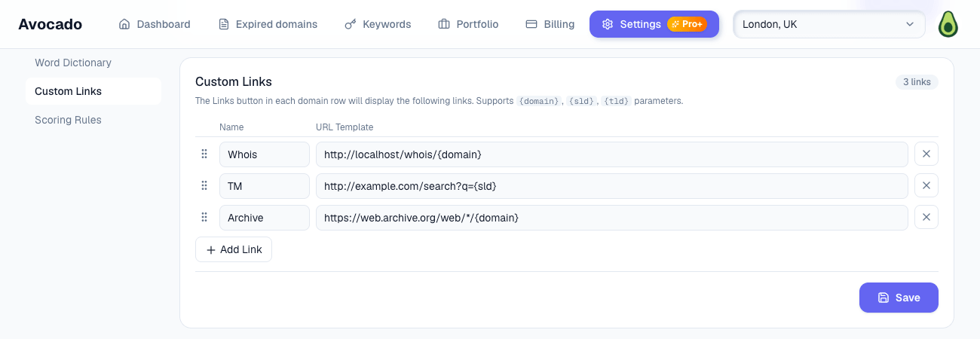Image resolution: width=980 pixels, height=339 pixels.
Task: Edit the localhost whois URL template
Action: click(x=612, y=154)
